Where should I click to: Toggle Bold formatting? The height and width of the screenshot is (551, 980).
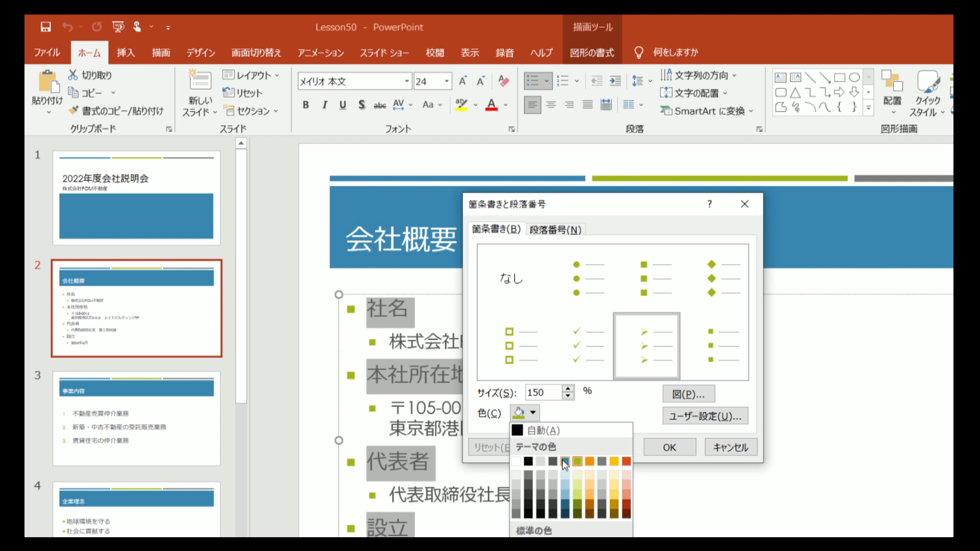point(306,105)
